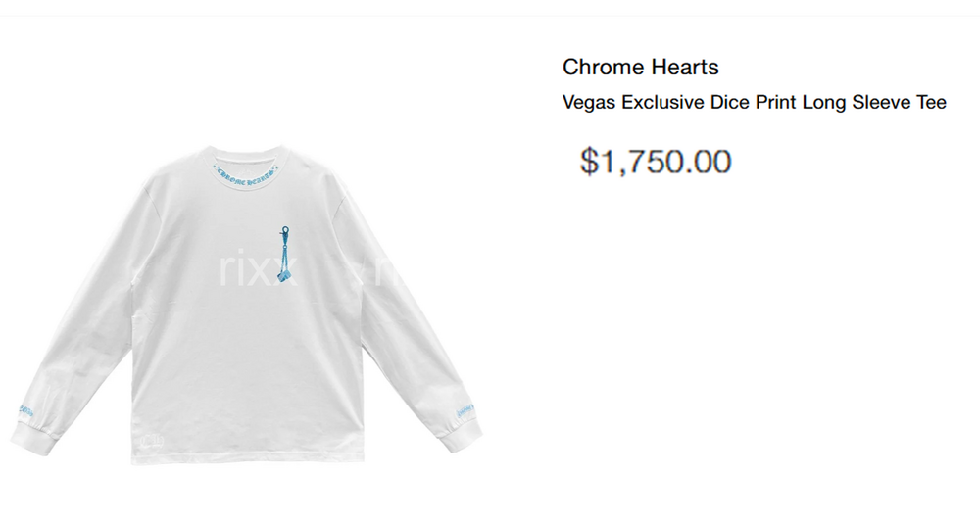Click the blue dice pair on the keychain

pos(287,277)
